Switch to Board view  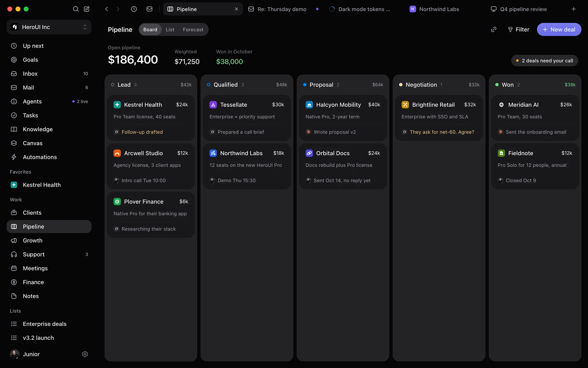150,30
